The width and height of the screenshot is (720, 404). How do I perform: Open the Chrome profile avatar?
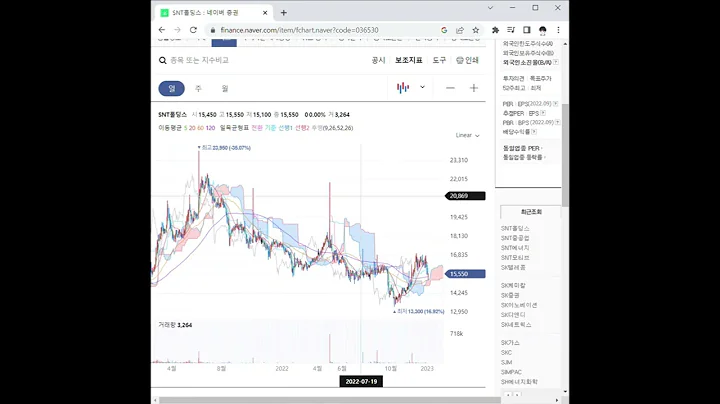542,30
